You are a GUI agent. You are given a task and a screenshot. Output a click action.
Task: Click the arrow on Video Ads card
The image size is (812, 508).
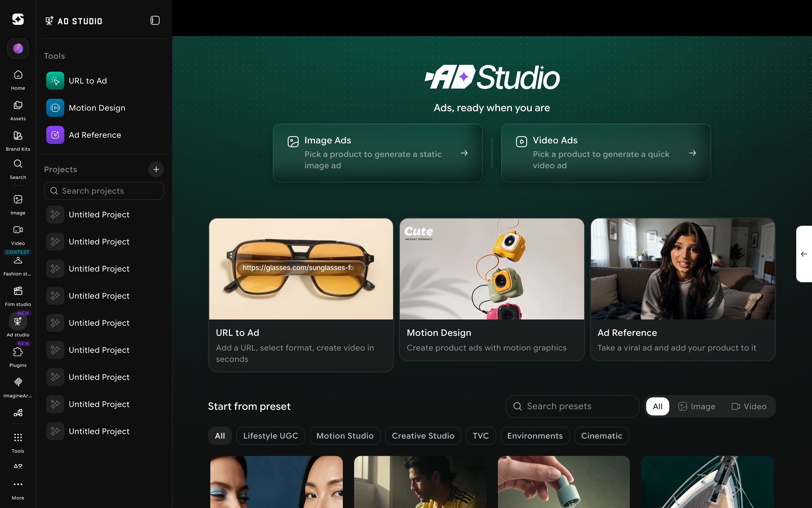click(x=692, y=153)
